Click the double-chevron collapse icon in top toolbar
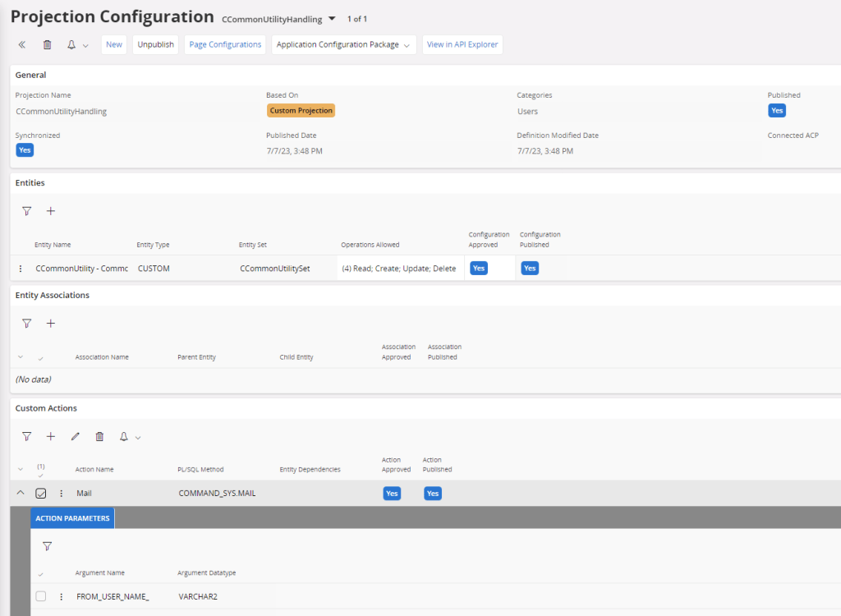Image resolution: width=841 pixels, height=616 pixels. [22, 45]
